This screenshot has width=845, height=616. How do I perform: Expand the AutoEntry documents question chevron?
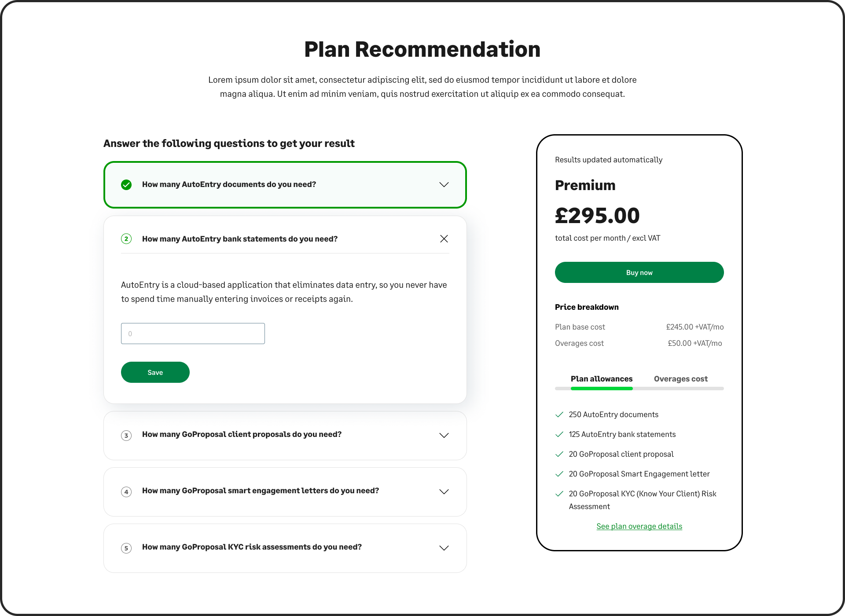(x=444, y=185)
